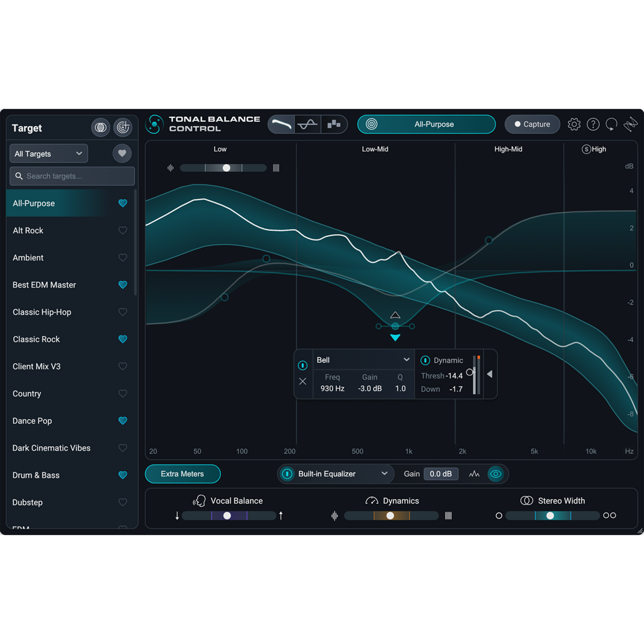This screenshot has width=644, height=644.
Task: Favorite Dark Cinematic Vibes heart
Action: click(123, 448)
